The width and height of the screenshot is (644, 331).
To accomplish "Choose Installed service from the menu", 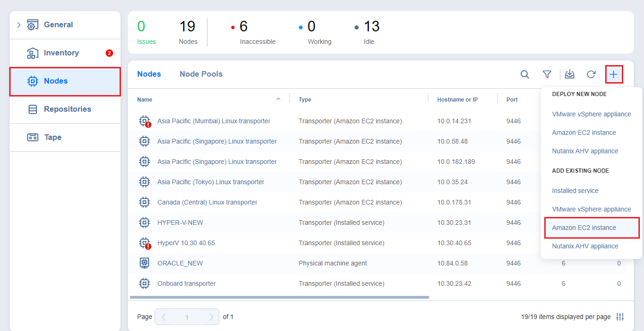I will coord(575,191).
